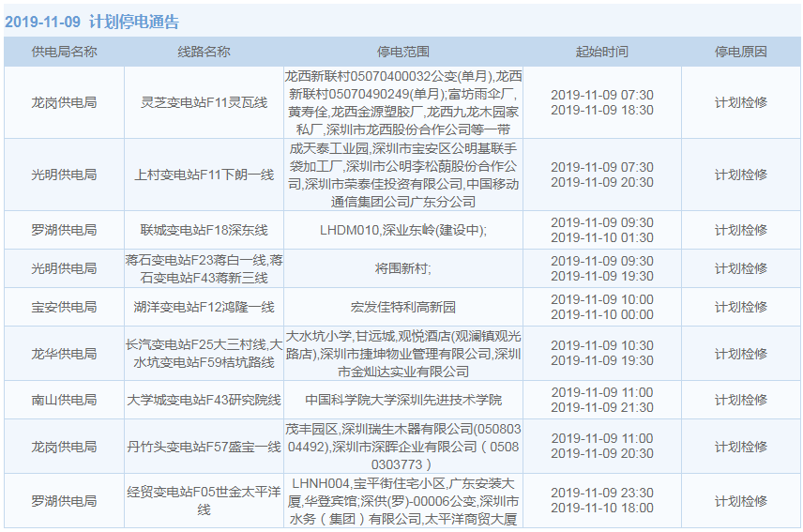803x532 pixels.
Task: Select the 将围新村 outage range cell
Action: [x=402, y=268]
